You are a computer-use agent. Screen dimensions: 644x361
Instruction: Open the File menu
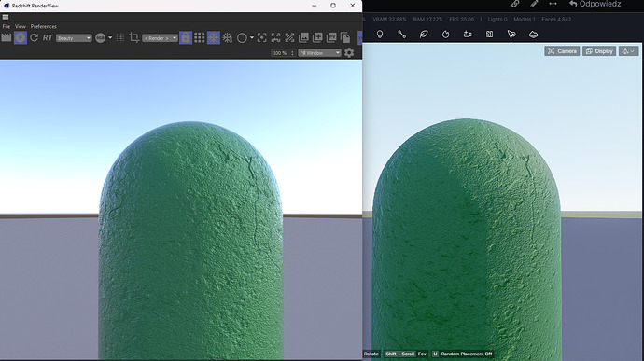[x=7, y=26]
